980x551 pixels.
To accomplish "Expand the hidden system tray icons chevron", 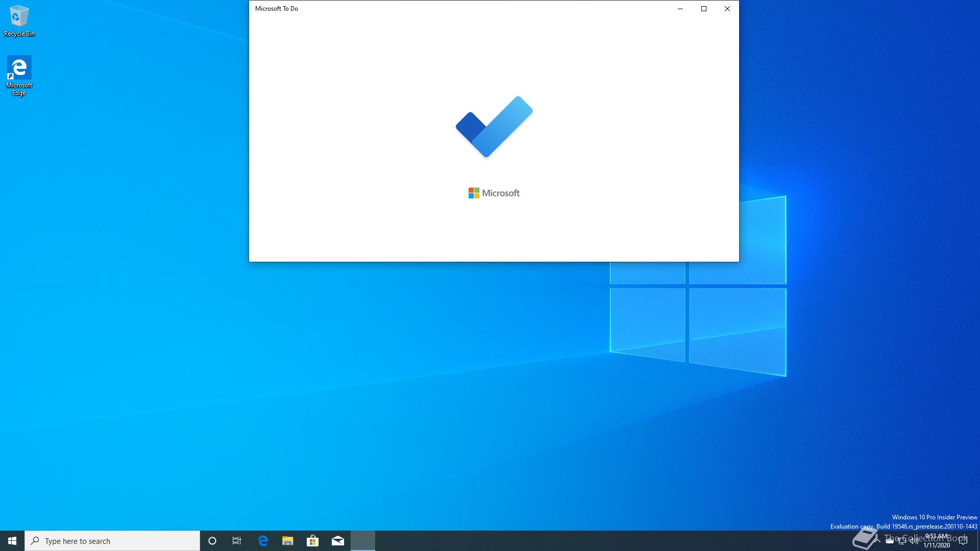I will pyautogui.click(x=877, y=541).
